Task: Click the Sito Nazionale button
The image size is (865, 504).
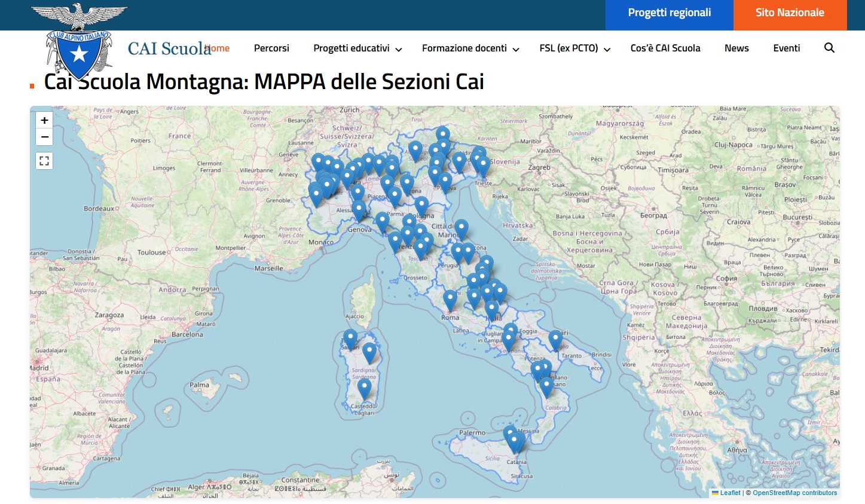Action: click(790, 13)
